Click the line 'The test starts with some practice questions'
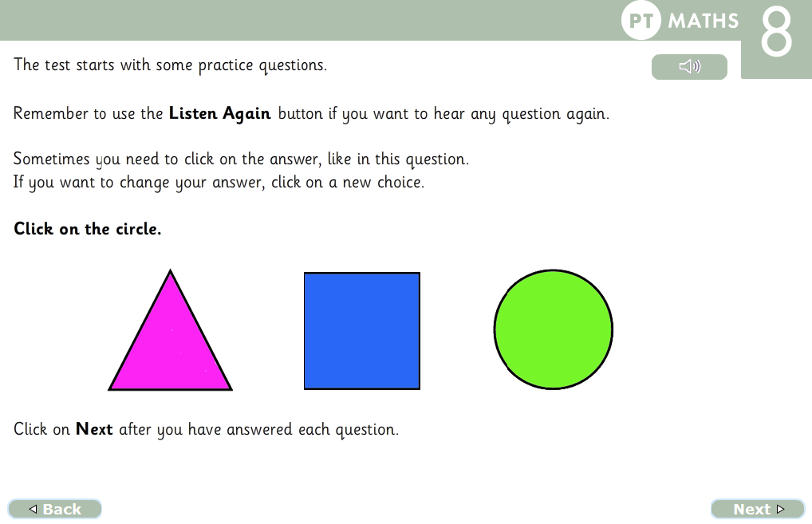Screen dimensions: 812x524 [x=171, y=65]
